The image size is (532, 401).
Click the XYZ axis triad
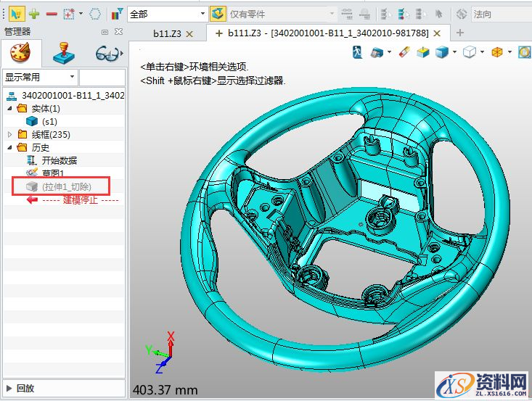tap(161, 352)
